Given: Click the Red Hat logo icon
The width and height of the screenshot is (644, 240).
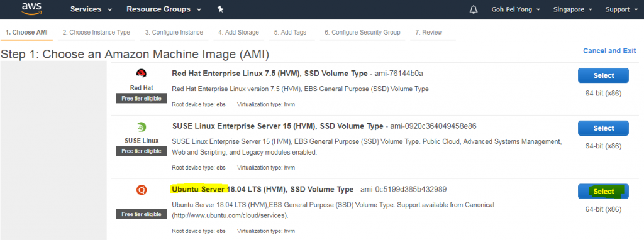Looking at the screenshot, I should tap(142, 74).
